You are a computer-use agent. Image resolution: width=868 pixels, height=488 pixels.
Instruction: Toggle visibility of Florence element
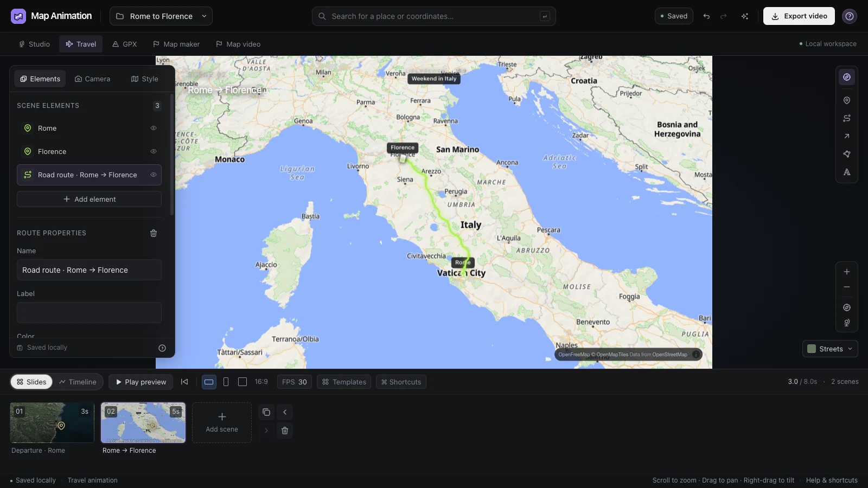tap(154, 152)
